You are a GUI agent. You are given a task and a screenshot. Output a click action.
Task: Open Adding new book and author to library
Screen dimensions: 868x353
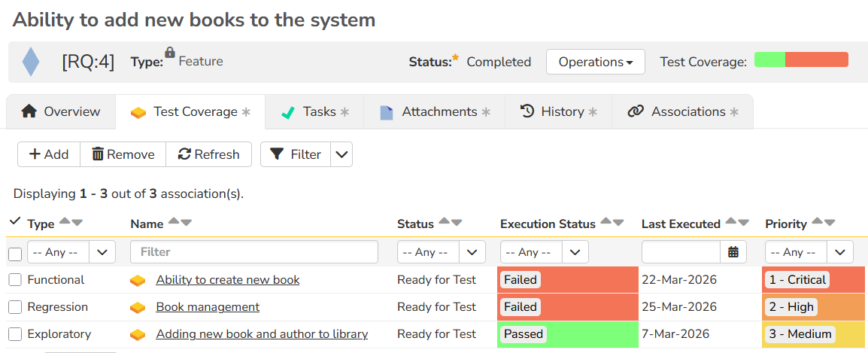coord(262,334)
